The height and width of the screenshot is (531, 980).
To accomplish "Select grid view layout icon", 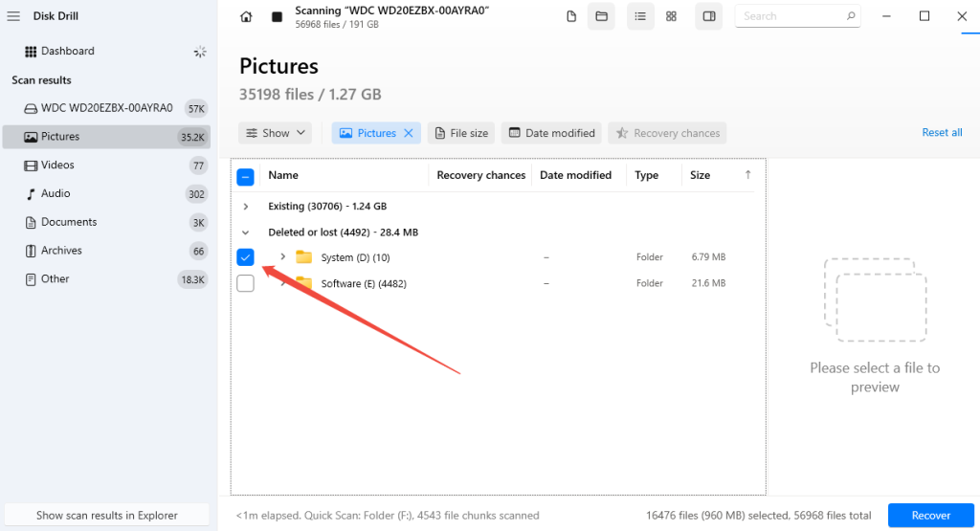I will pos(671,16).
